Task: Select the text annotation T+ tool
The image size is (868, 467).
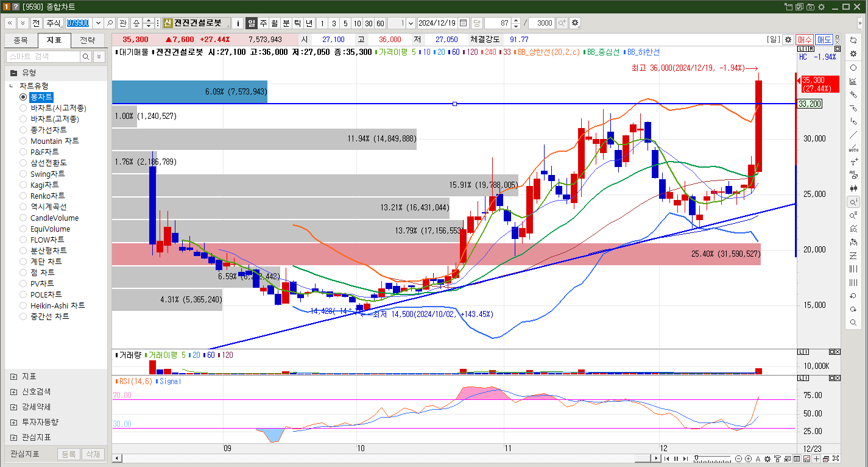Action: 853,162
